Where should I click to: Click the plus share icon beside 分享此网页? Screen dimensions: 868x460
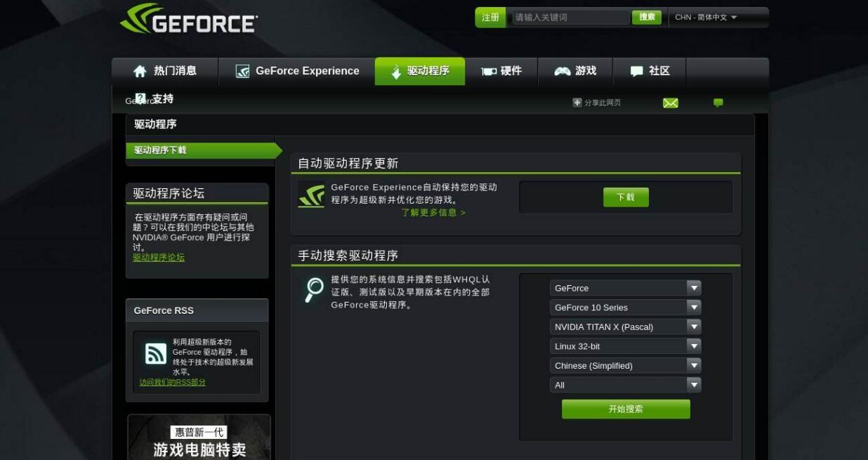[577, 103]
